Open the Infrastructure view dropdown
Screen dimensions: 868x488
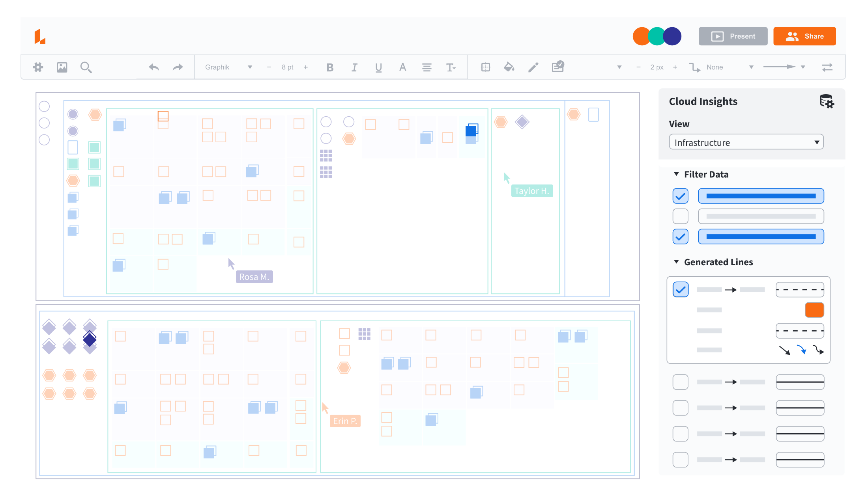point(746,142)
